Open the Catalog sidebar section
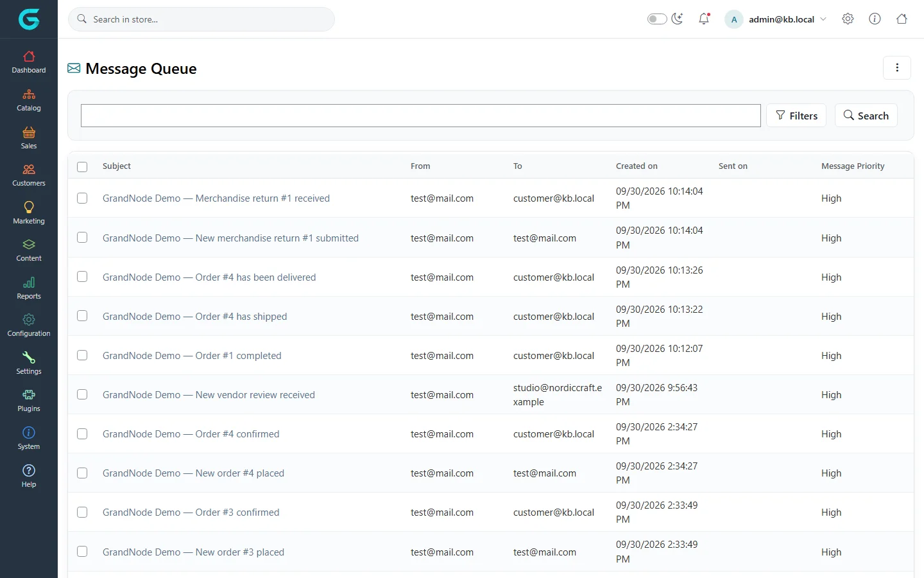The image size is (924, 578). coord(29,100)
